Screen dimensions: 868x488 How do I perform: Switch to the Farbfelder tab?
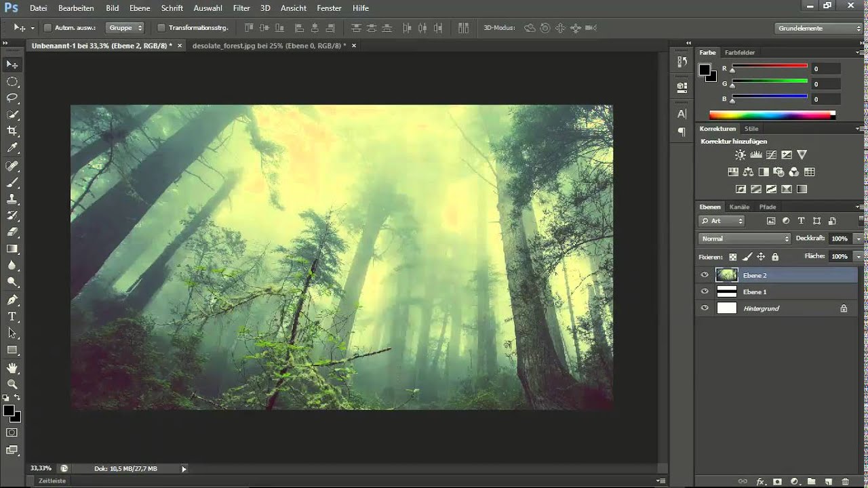(x=740, y=52)
